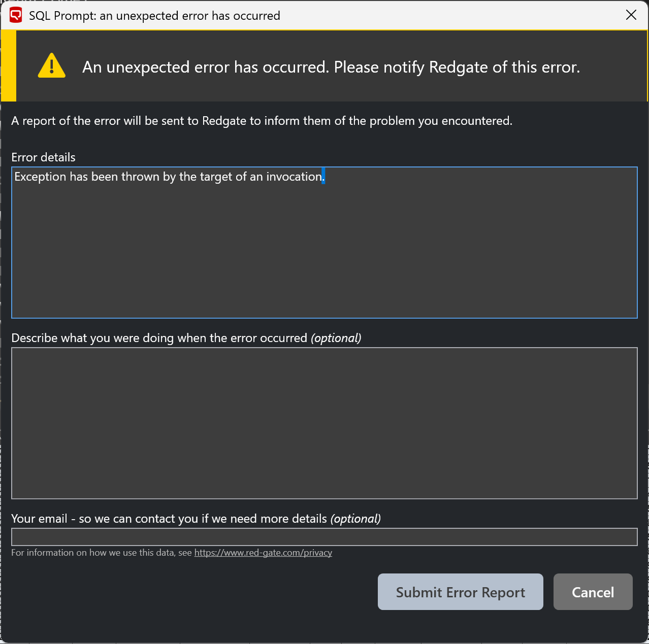The height and width of the screenshot is (644, 649).
Task: Click the 'Your email' label text
Action: 169,519
